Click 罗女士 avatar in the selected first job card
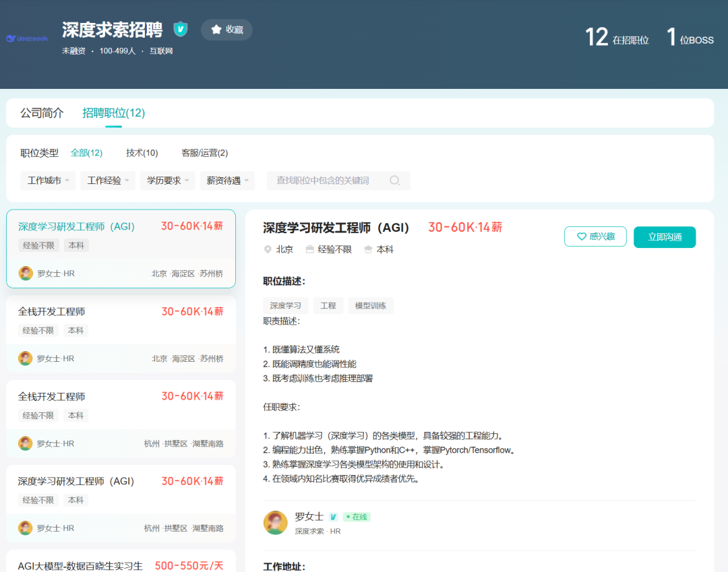The height and width of the screenshot is (572, 728). pyautogui.click(x=26, y=274)
